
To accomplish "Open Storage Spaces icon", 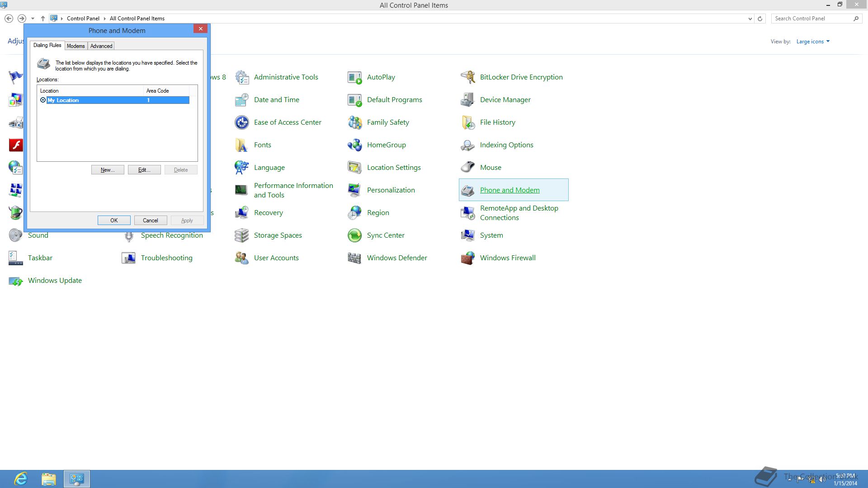I will (242, 235).
